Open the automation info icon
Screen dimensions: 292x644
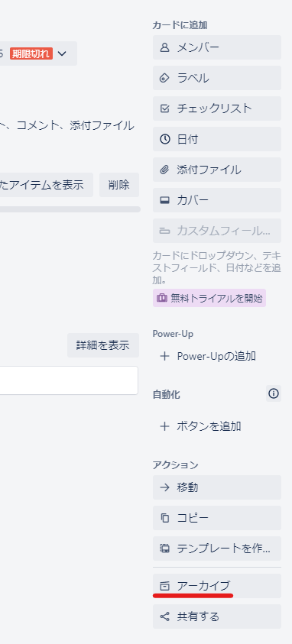274,394
